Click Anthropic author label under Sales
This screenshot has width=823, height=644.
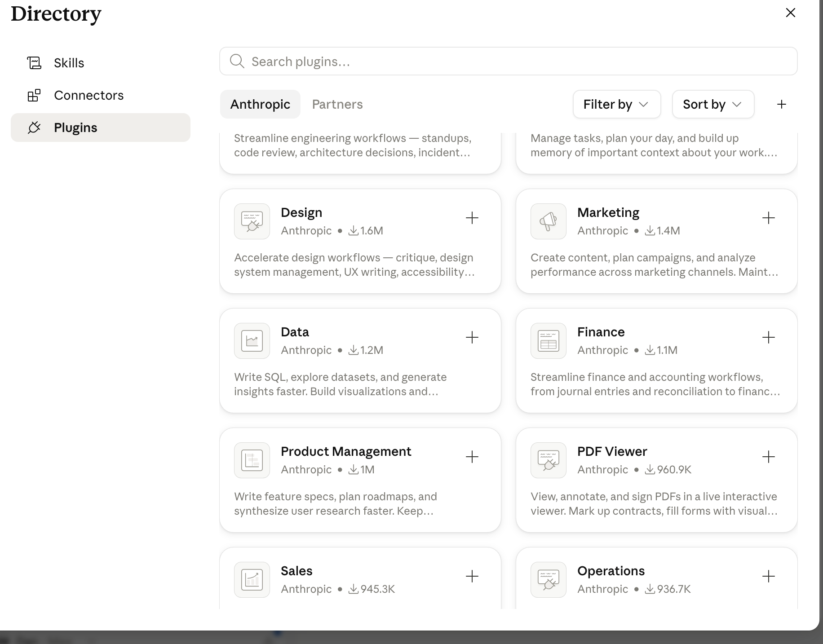pos(306,589)
